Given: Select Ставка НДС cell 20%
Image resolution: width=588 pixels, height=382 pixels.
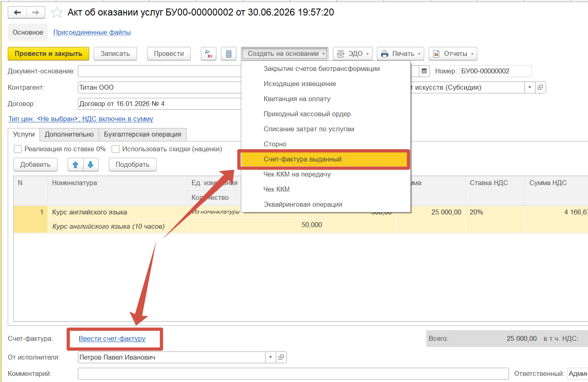Looking at the screenshot, I should [495, 212].
